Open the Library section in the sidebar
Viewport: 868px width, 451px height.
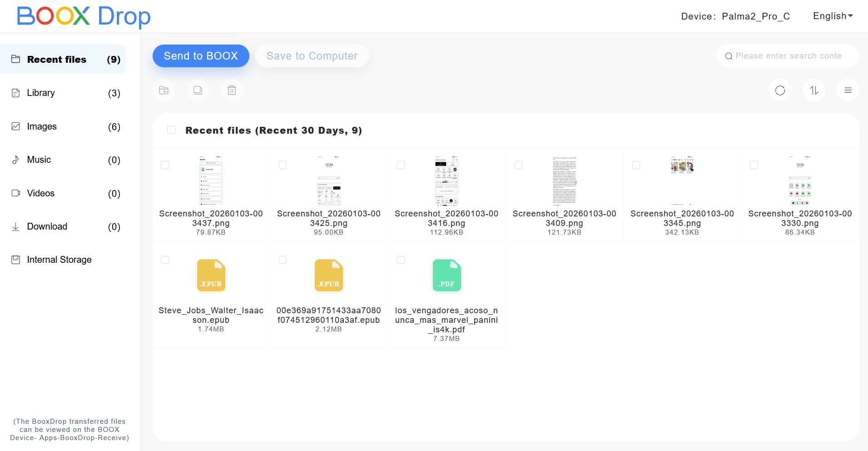(x=41, y=93)
